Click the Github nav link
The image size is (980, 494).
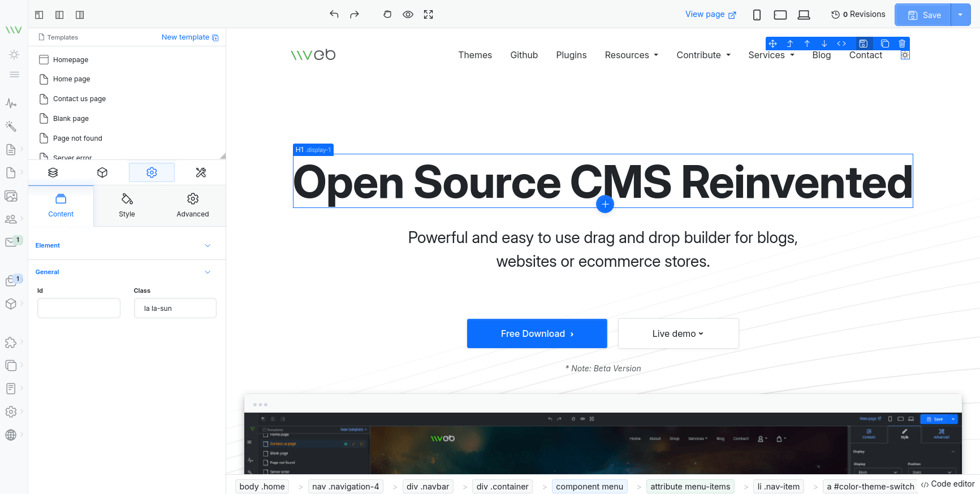(524, 55)
